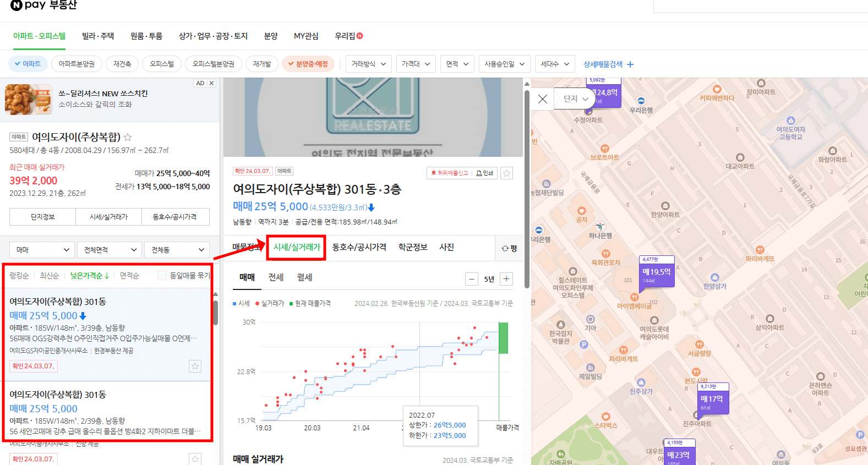Bookmark the second 301동 listing star
The height and width of the screenshot is (465, 868).
(195, 458)
